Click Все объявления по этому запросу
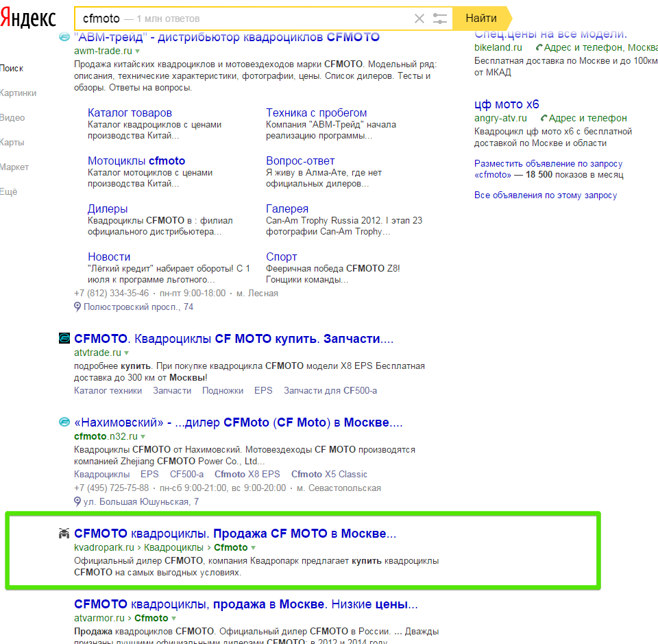 (546, 195)
